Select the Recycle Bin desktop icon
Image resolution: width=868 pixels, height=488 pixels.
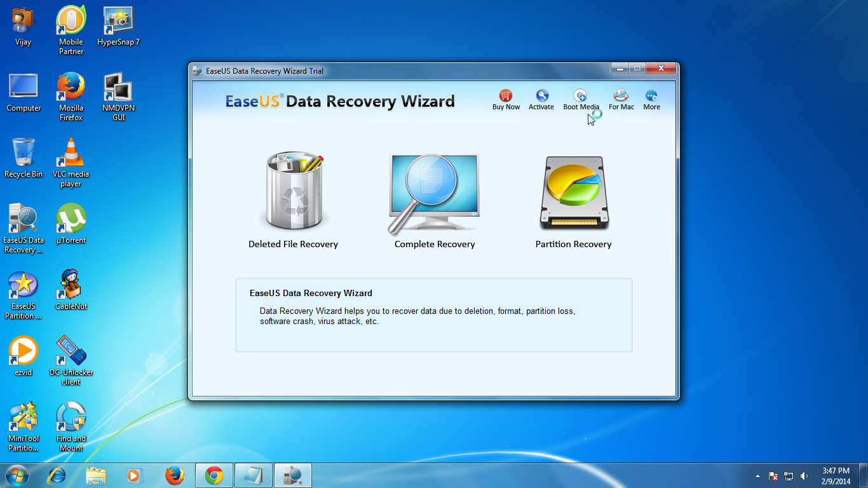24,158
